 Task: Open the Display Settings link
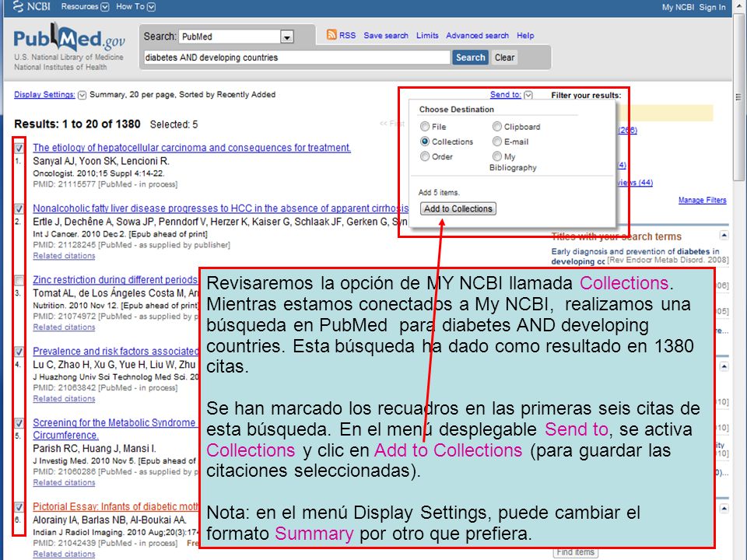pyautogui.click(x=44, y=94)
